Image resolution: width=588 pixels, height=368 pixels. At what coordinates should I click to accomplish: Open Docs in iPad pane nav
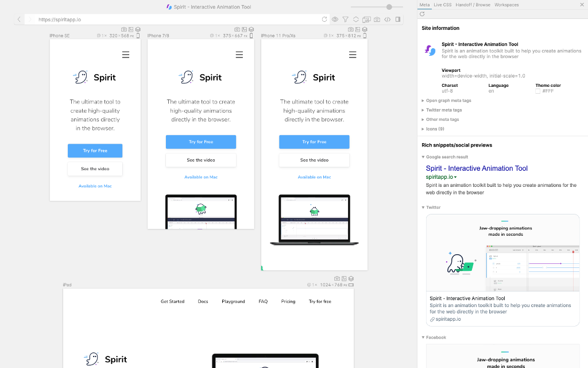tap(203, 301)
